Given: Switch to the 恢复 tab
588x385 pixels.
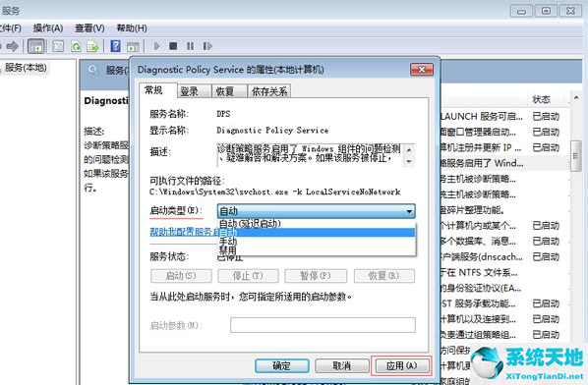Looking at the screenshot, I should [229, 91].
